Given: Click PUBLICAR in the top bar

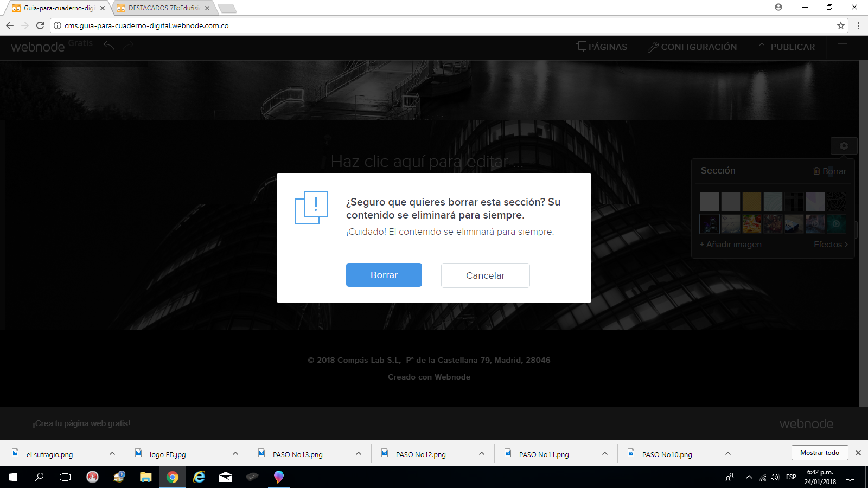Looking at the screenshot, I should 786,47.
